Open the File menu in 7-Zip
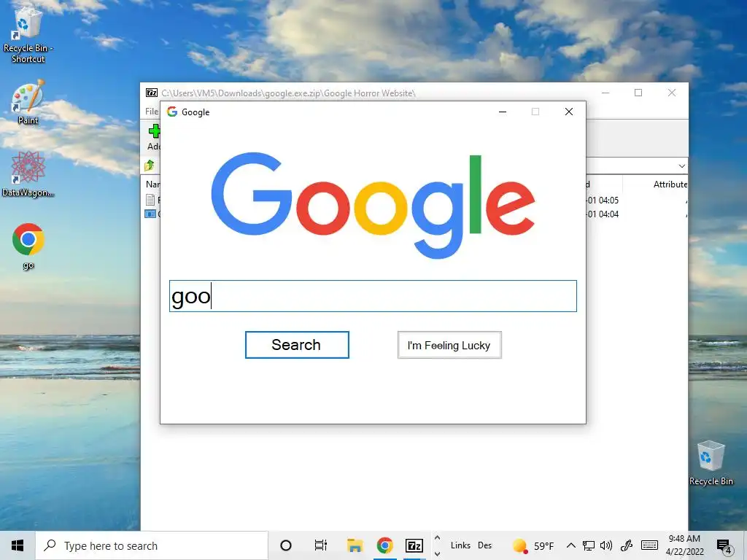 point(152,111)
